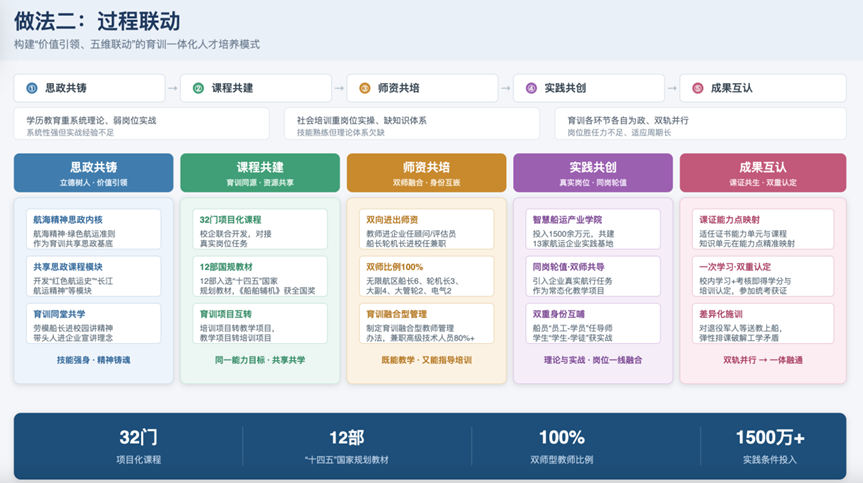This screenshot has width=863, height=483.
Task: Select the 师资共培 step box in the top row
Action: [423, 88]
